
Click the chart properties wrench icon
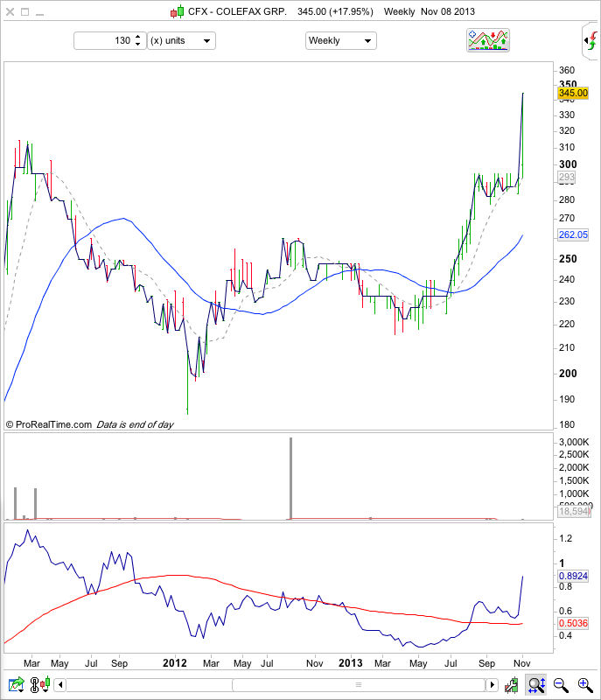[511, 684]
